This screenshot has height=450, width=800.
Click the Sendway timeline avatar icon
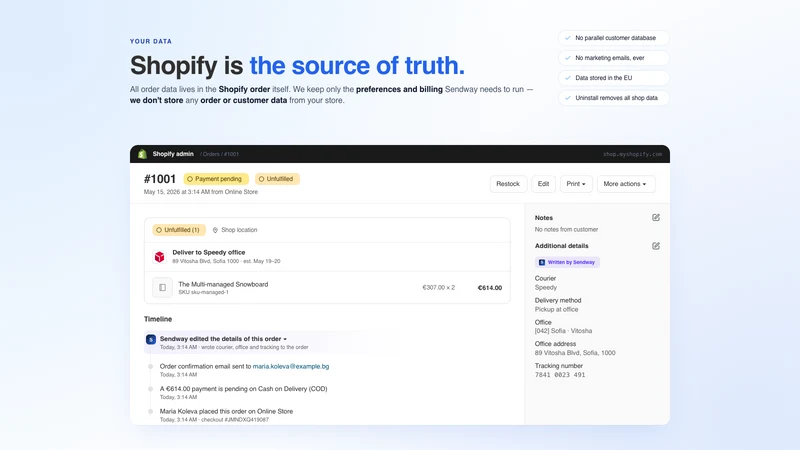pos(151,339)
